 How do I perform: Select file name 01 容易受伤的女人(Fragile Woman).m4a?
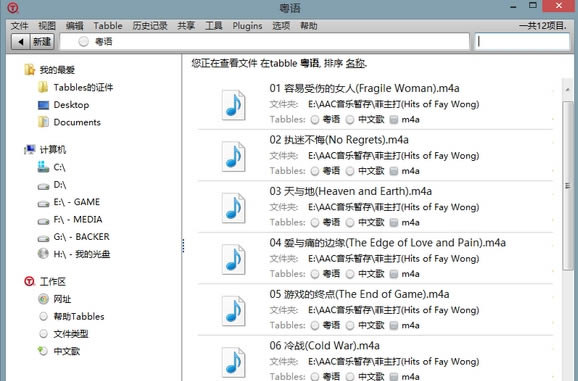point(364,88)
